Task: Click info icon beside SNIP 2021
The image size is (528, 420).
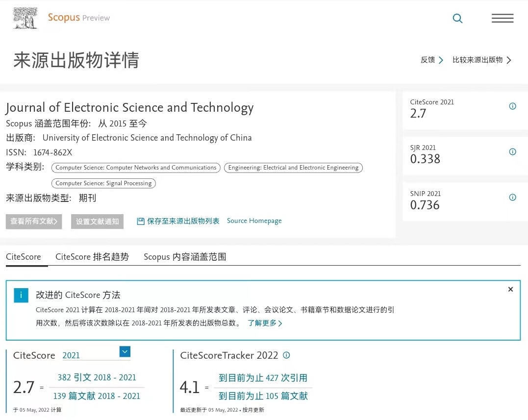Action: pyautogui.click(x=512, y=198)
